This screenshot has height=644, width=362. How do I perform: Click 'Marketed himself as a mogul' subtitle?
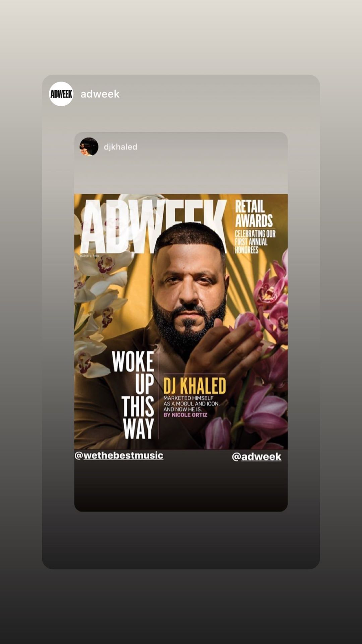point(191,404)
